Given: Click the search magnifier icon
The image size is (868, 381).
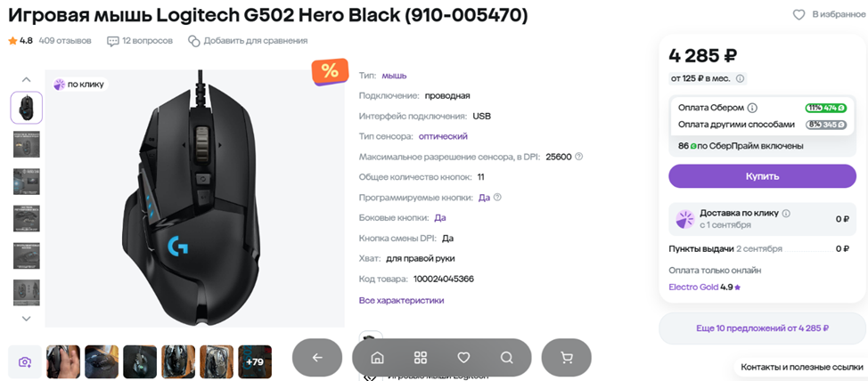Looking at the screenshot, I should point(506,358).
